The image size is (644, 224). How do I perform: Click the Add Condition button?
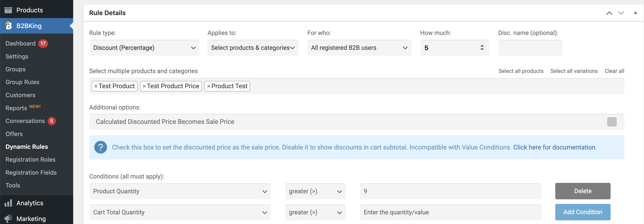pos(582,212)
